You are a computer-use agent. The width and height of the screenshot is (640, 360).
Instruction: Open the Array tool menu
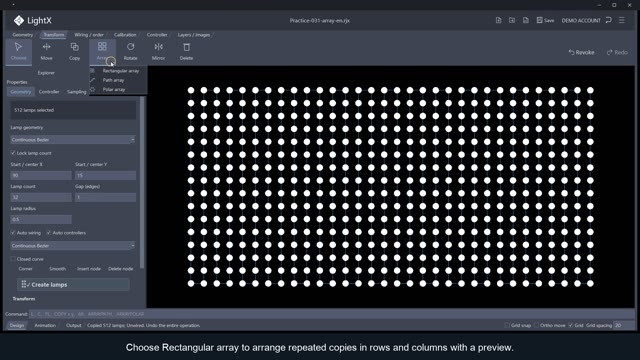point(102,51)
